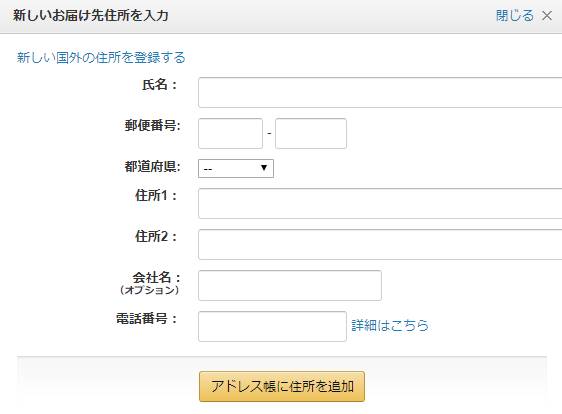Screen dimensions: 562x414
Task: Click the 都道府県 field label
Action: tap(152, 167)
